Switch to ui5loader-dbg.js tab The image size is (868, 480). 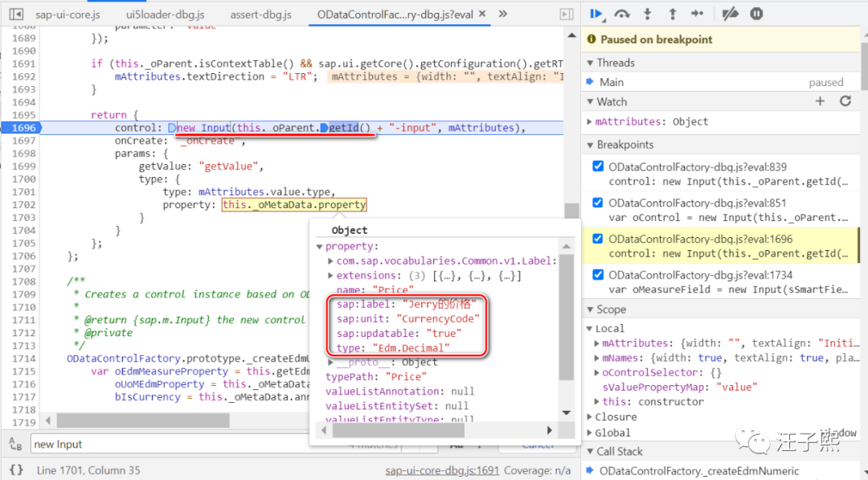(x=165, y=14)
